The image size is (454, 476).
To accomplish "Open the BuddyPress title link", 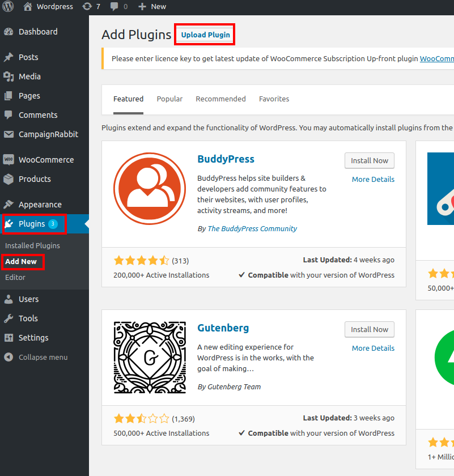I will (x=226, y=159).
